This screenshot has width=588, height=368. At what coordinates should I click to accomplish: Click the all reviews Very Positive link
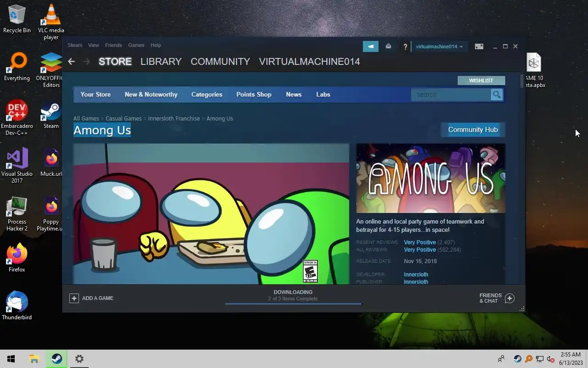click(x=420, y=250)
